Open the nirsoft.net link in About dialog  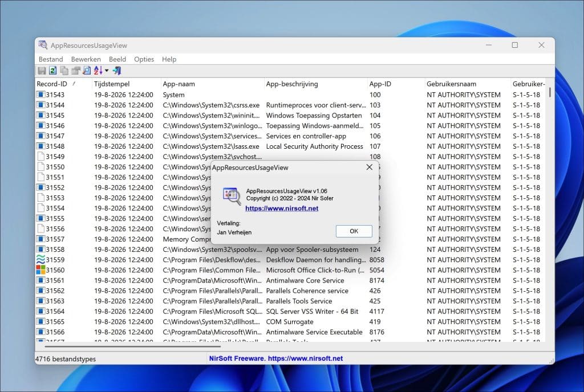click(x=282, y=209)
